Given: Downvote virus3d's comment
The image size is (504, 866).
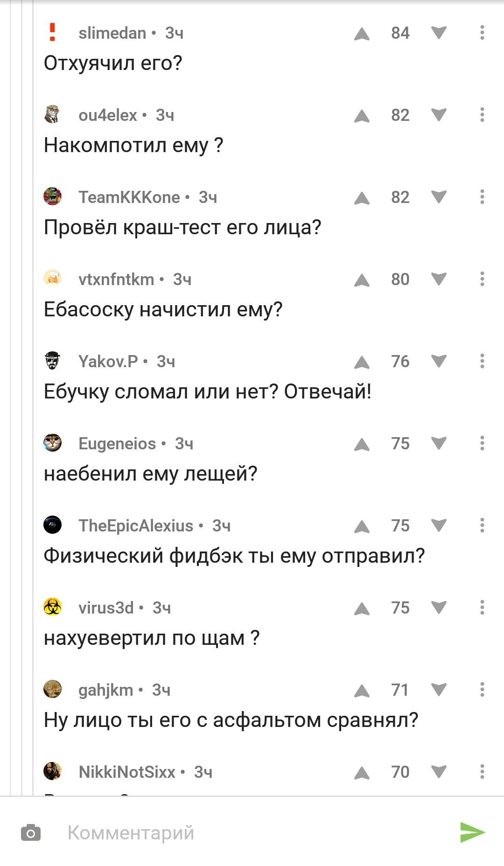Looking at the screenshot, I should [439, 608].
